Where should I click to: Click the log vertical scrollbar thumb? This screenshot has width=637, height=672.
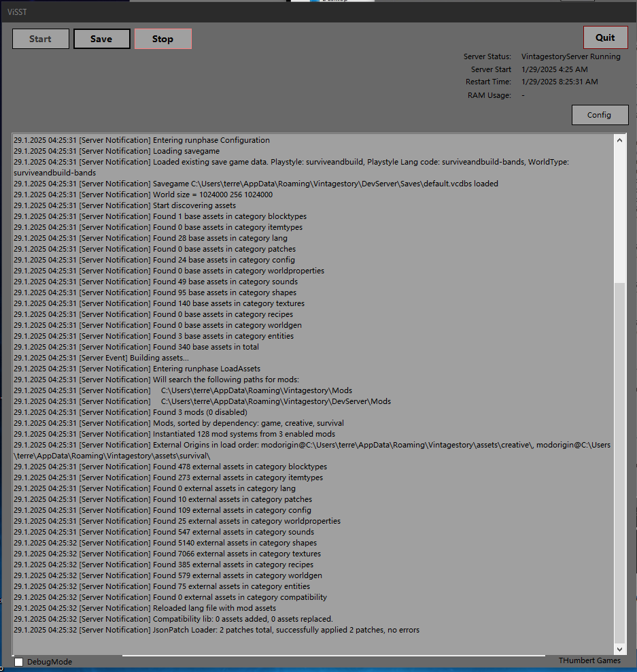[x=619, y=463]
